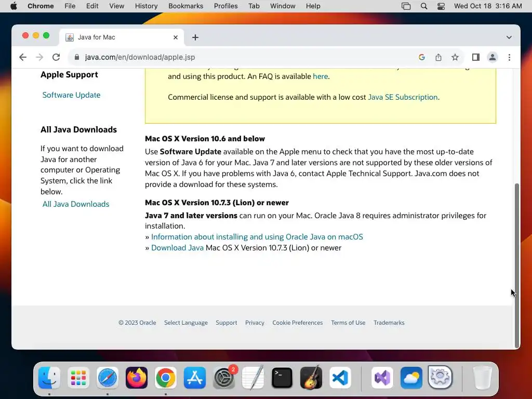
Task: Open TextEdit from the Dock
Action: click(253, 378)
